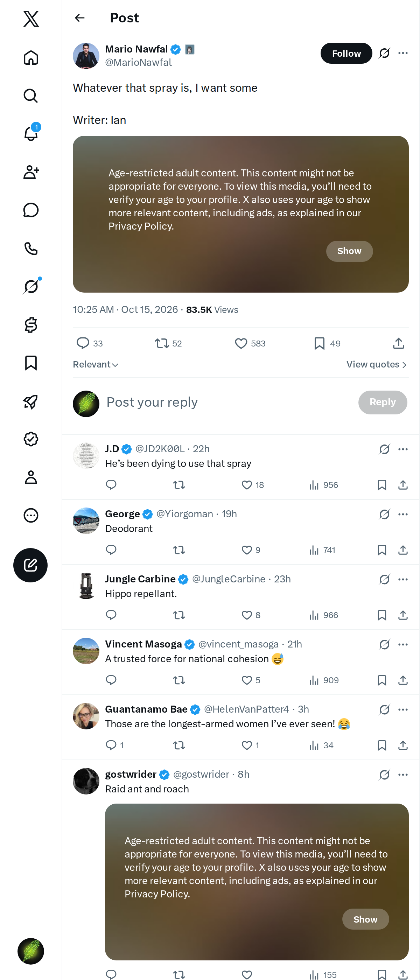Show the age-restricted media in main post
420x980 pixels.
[x=349, y=251]
